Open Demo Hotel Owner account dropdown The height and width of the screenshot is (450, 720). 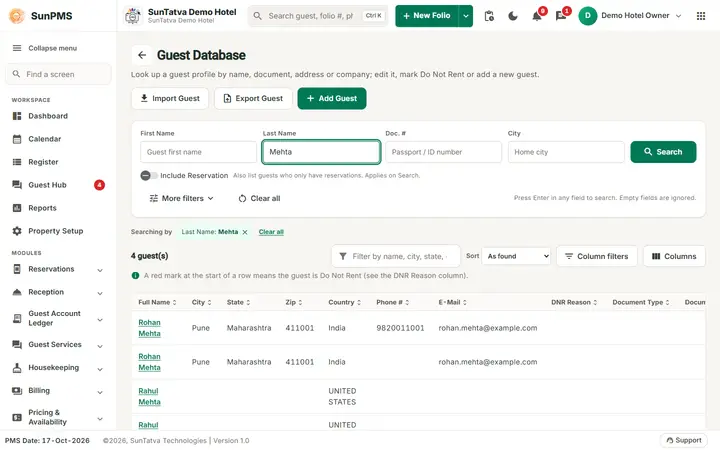(x=641, y=16)
